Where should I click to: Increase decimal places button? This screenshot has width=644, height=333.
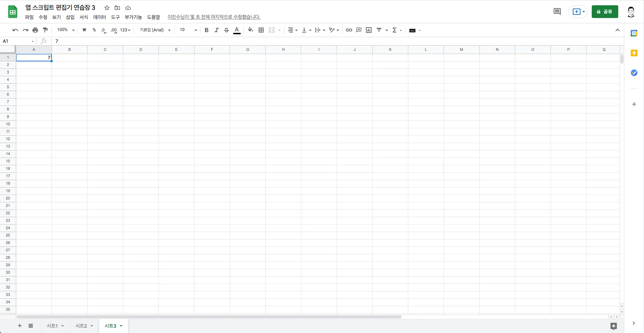pos(114,30)
